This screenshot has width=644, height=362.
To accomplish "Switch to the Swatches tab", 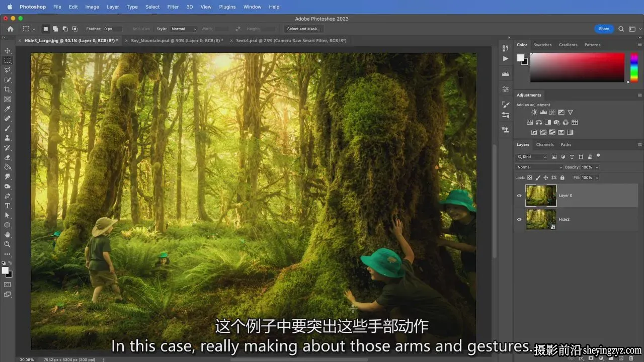I will coord(542,45).
